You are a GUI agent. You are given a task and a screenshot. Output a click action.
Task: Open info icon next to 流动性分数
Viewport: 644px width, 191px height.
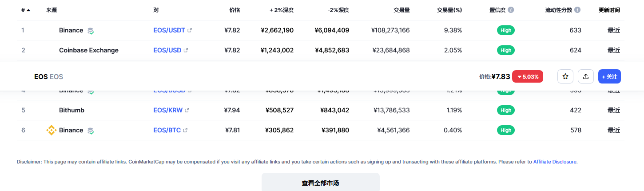[577, 10]
